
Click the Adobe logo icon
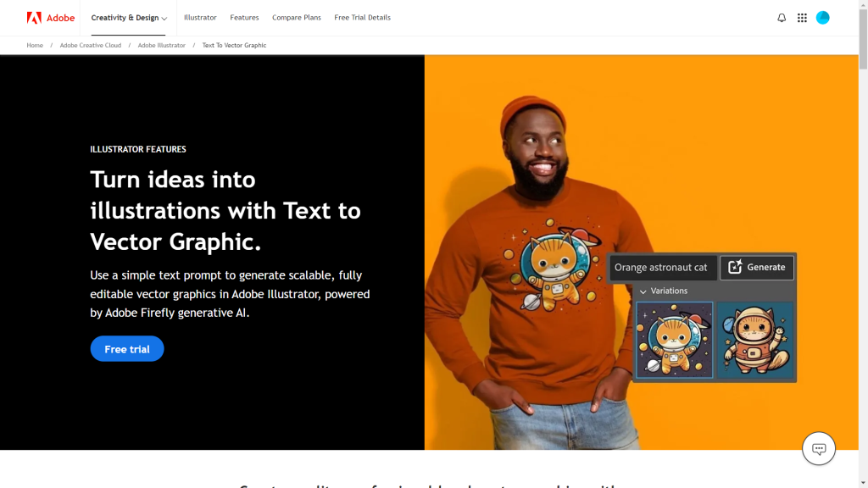point(34,18)
